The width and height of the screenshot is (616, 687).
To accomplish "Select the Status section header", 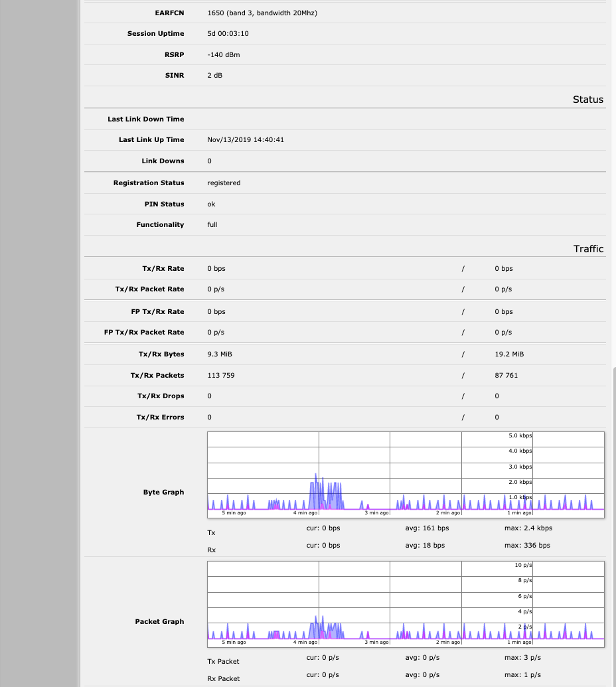I will [588, 99].
